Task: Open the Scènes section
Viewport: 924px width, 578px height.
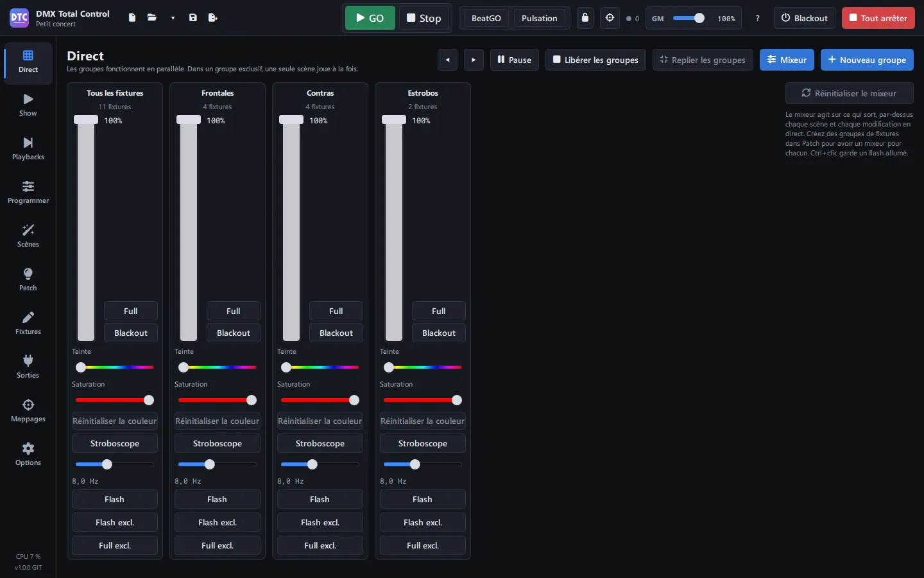Action: [x=28, y=236]
